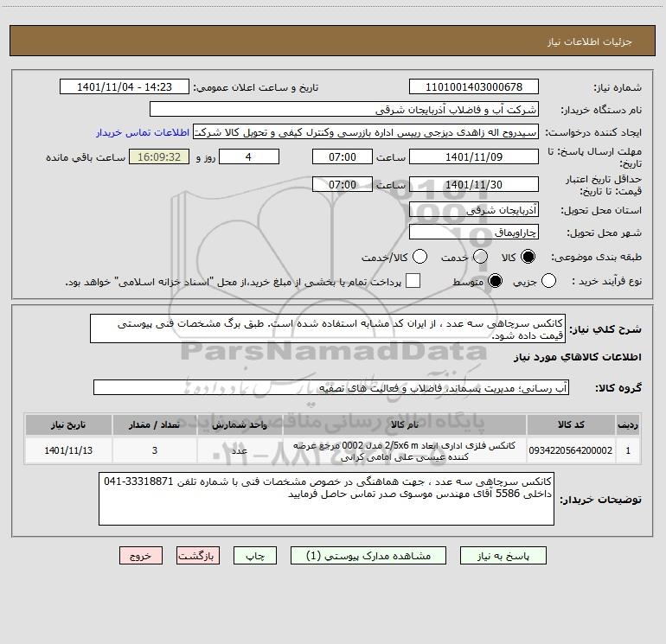Tick the Islamic treasury bonds payment checkbox
The height and width of the screenshot is (644, 666).
(413, 281)
